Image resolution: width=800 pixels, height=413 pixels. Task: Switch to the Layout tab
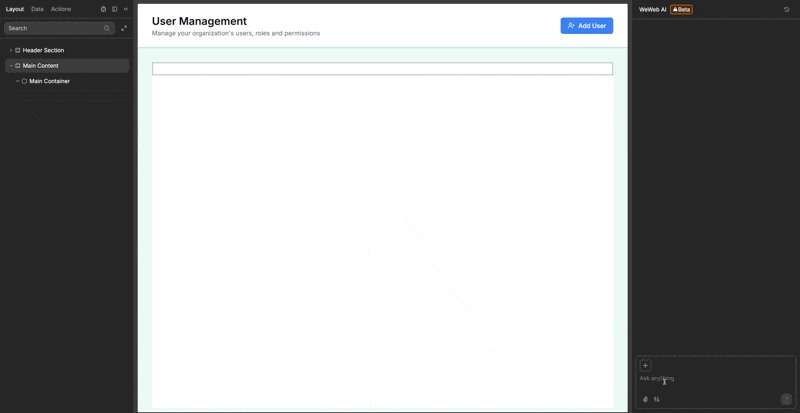coord(15,9)
